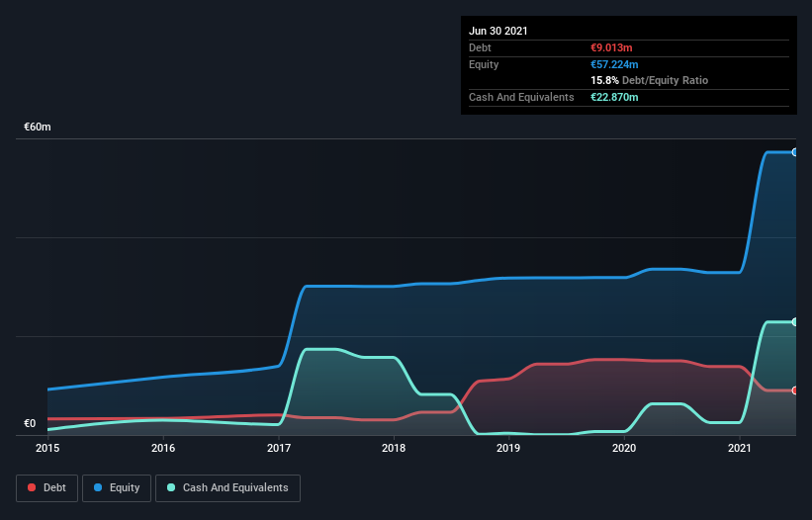Click the €60m y-axis label
The image size is (812, 520).
38,127
